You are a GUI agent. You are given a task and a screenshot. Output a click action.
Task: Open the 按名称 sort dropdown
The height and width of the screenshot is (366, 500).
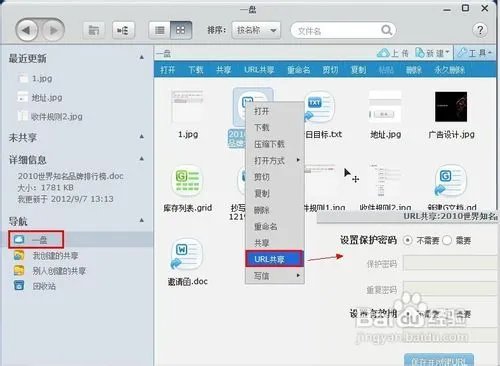coord(256,30)
